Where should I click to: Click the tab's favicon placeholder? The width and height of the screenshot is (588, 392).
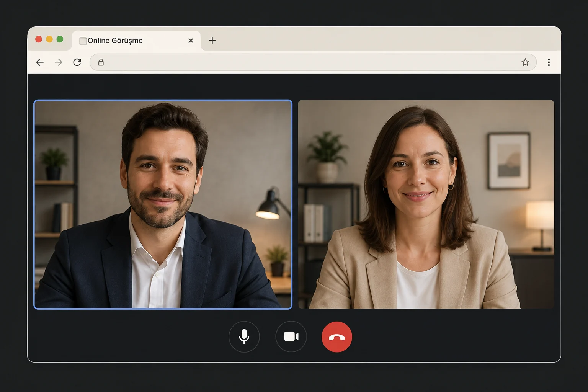[83, 41]
